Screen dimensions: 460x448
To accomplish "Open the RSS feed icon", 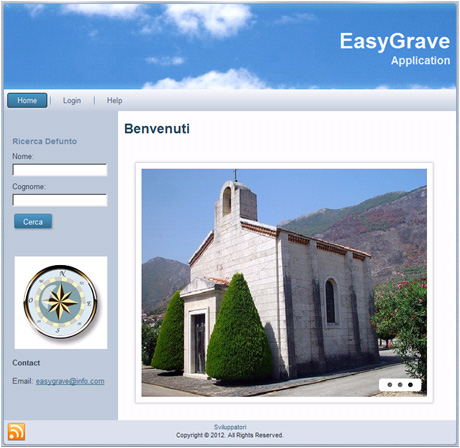I will pos(16,432).
